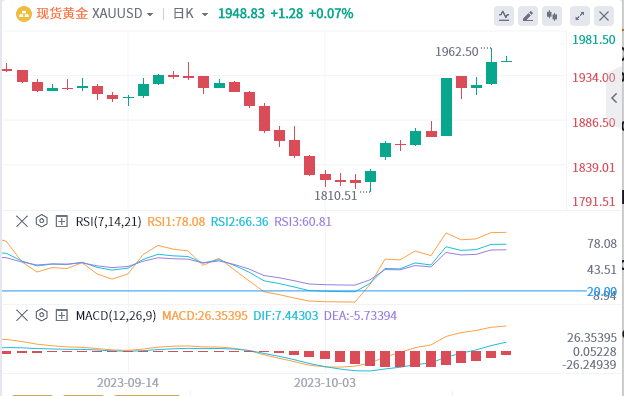Image resolution: width=624 pixels, height=396 pixels.
Task: Click the MACD(12,26,9) label
Action: [x=116, y=316]
